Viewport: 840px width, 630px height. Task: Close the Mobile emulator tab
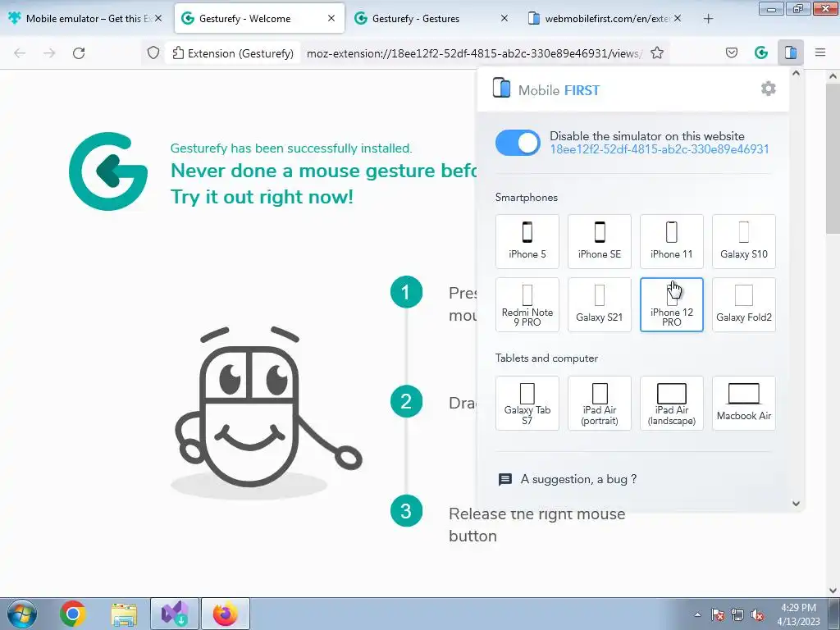click(158, 19)
